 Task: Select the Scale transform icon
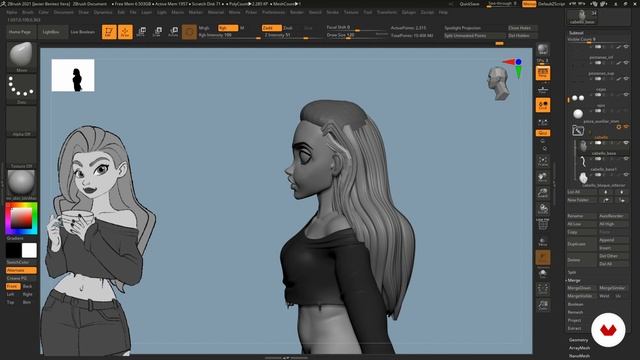pyautogui.click(x=157, y=32)
